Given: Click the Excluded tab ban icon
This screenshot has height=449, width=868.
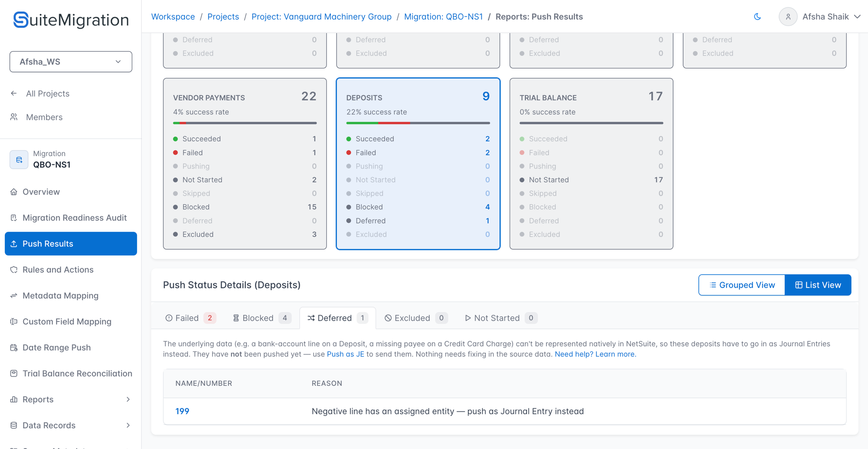Looking at the screenshot, I should (x=388, y=318).
